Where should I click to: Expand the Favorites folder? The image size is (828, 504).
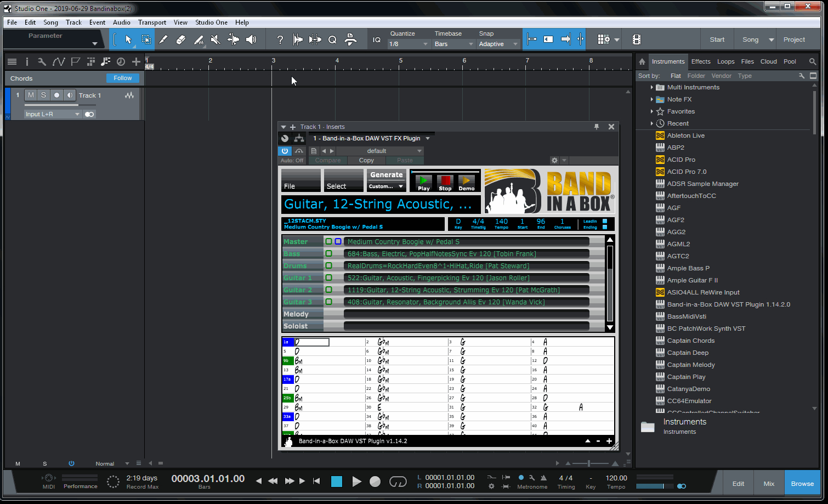tap(651, 111)
